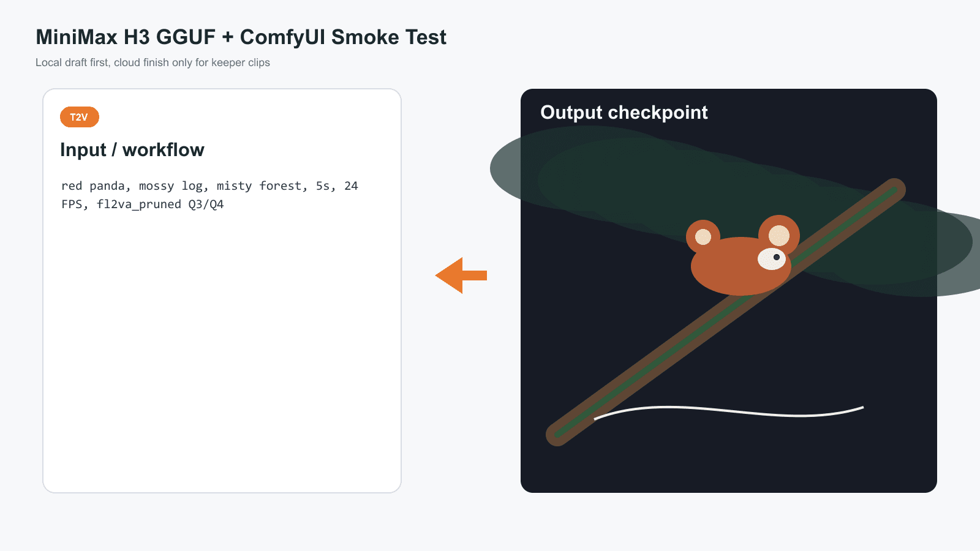
Task: Click the panda's white eye
Action: [x=772, y=259]
